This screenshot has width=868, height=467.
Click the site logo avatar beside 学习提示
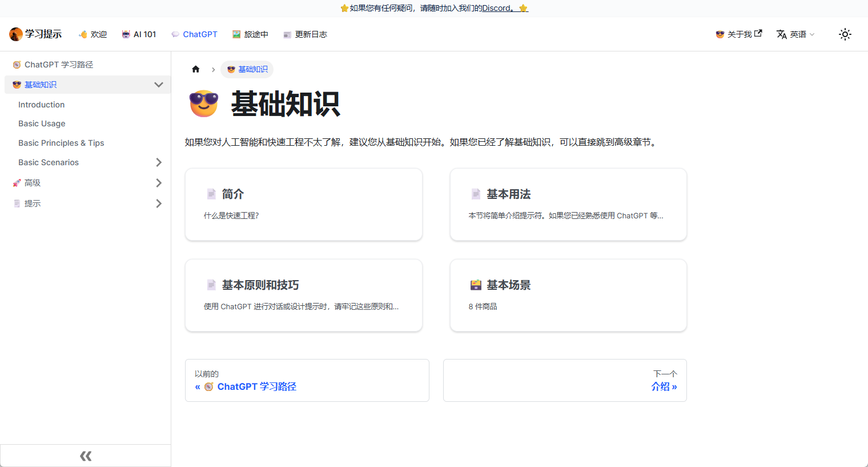pos(16,34)
